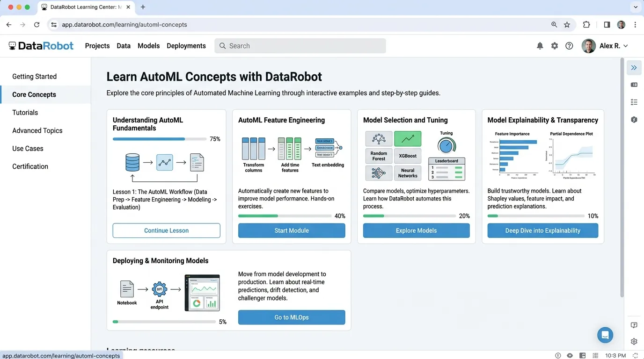Click the card icon below double chevron

click(634, 85)
